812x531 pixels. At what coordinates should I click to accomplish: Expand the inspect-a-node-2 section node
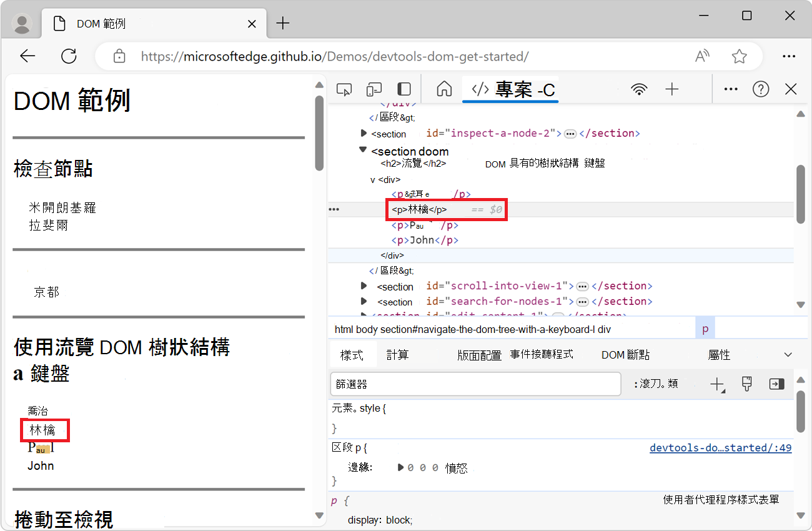click(x=364, y=133)
